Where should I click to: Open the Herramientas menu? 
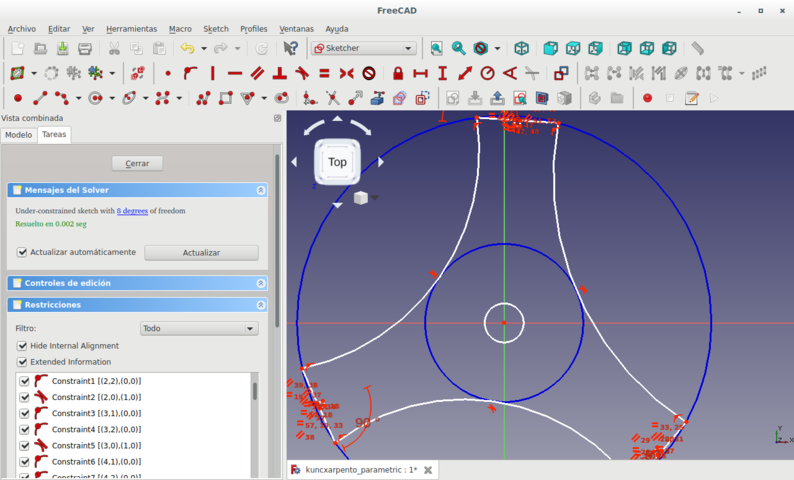pyautogui.click(x=131, y=29)
